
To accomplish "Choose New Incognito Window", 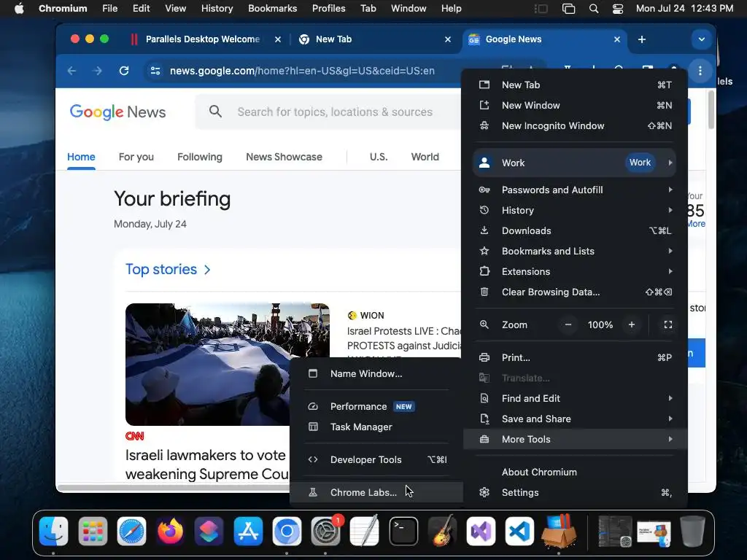I will (x=576, y=126).
